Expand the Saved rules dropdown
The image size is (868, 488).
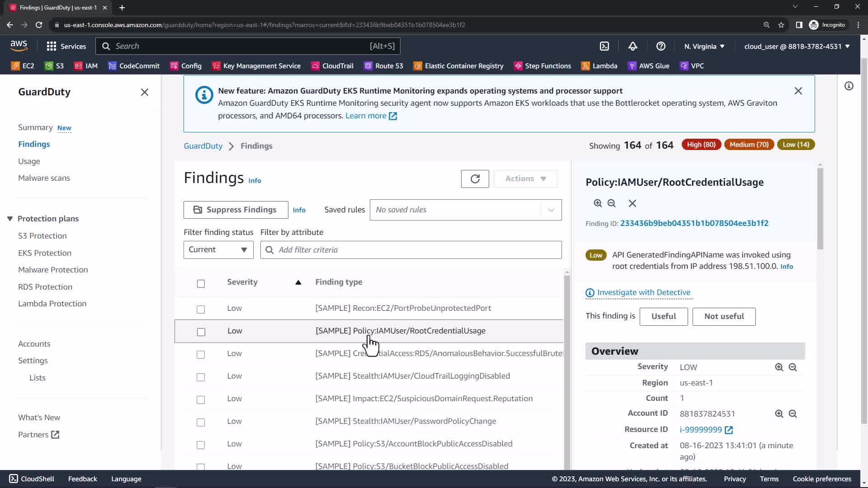tap(551, 210)
